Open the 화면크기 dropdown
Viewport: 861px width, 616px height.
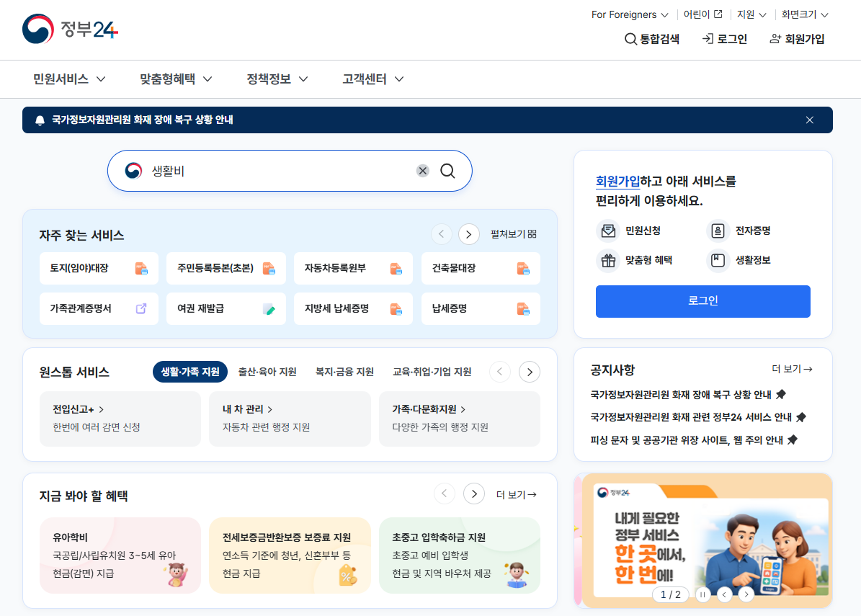coord(805,14)
